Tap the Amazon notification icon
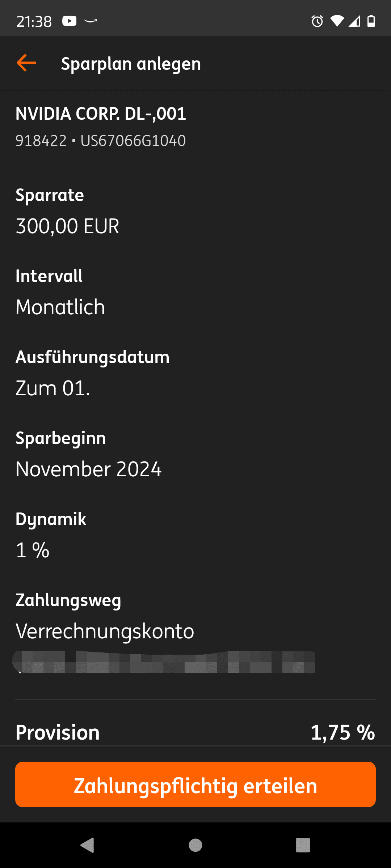Image resolution: width=391 pixels, height=868 pixels. tap(91, 21)
